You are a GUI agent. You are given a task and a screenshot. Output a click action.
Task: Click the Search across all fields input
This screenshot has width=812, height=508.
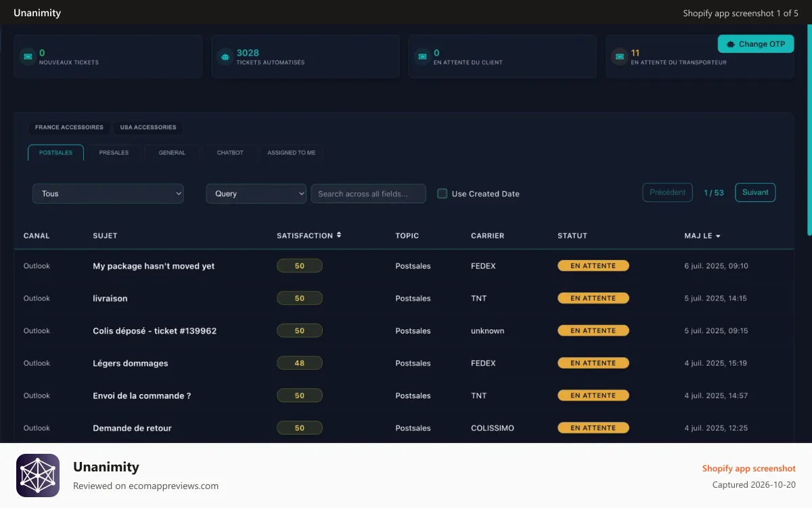pyautogui.click(x=368, y=194)
